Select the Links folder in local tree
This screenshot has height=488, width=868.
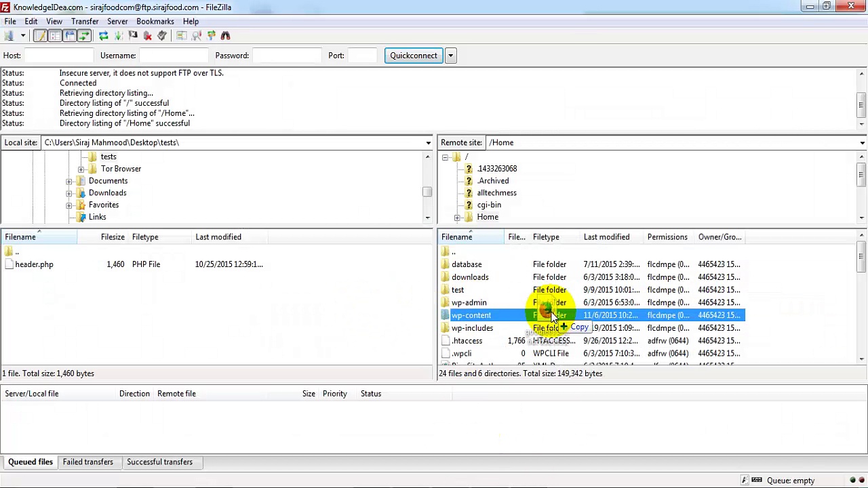pos(97,217)
